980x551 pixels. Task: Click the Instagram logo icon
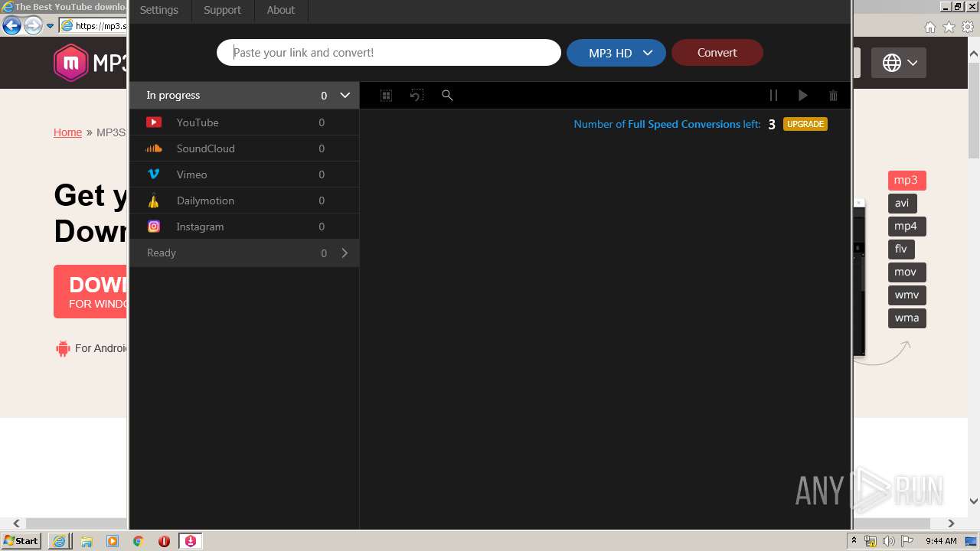click(154, 227)
